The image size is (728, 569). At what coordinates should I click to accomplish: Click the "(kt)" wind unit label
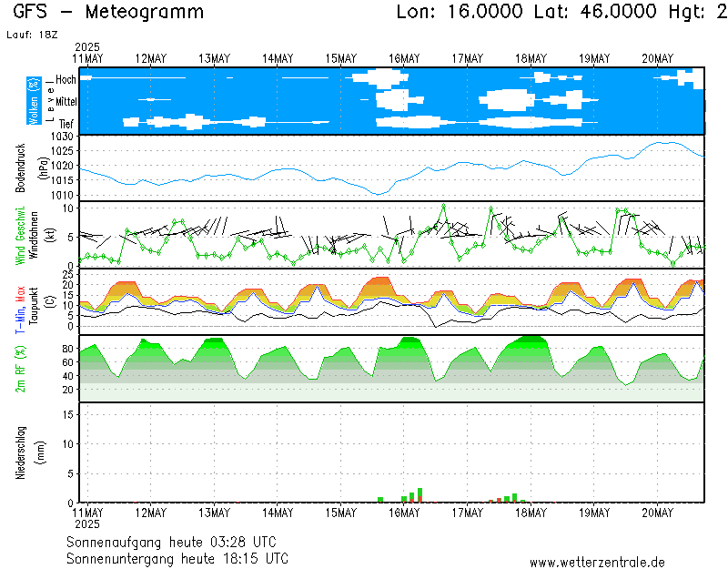click(x=51, y=235)
